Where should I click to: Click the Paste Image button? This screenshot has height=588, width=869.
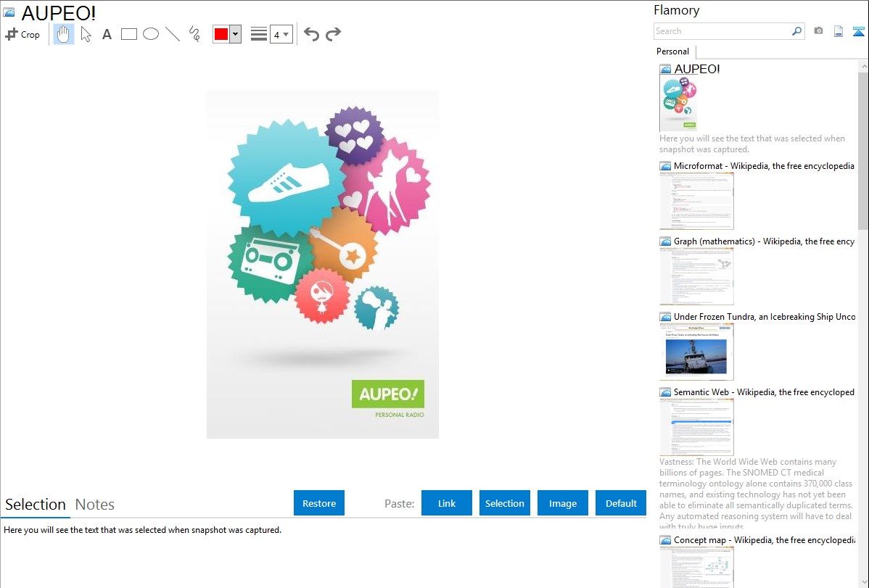tap(563, 503)
